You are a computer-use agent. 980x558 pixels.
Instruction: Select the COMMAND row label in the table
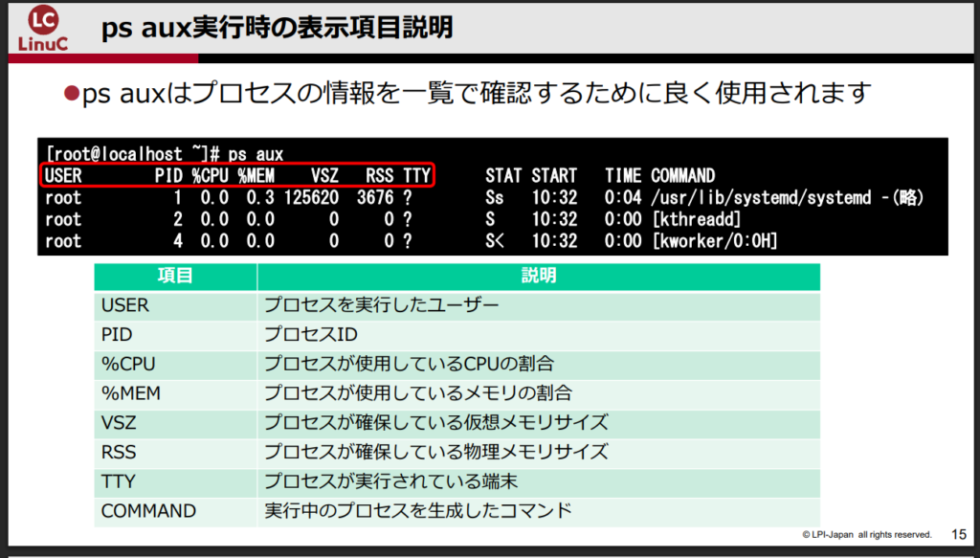pyautogui.click(x=148, y=511)
